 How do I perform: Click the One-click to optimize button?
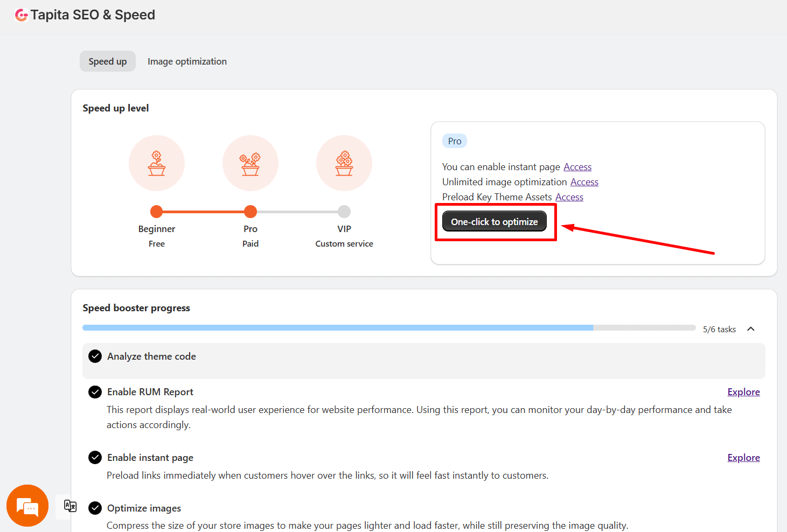pyautogui.click(x=495, y=221)
